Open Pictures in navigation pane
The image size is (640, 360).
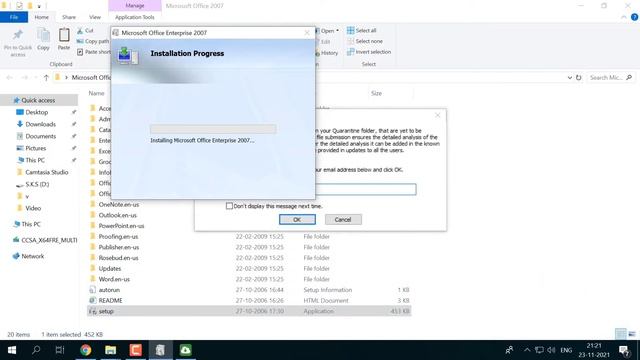pyautogui.click(x=36, y=148)
